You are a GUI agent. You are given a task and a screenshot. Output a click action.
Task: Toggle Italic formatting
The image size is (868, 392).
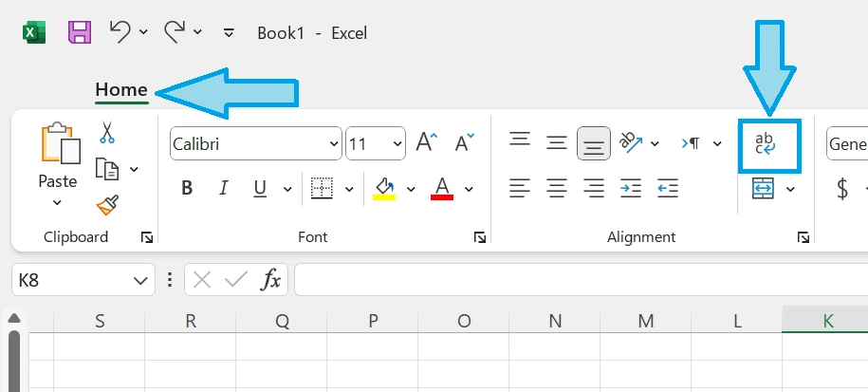[x=224, y=188]
